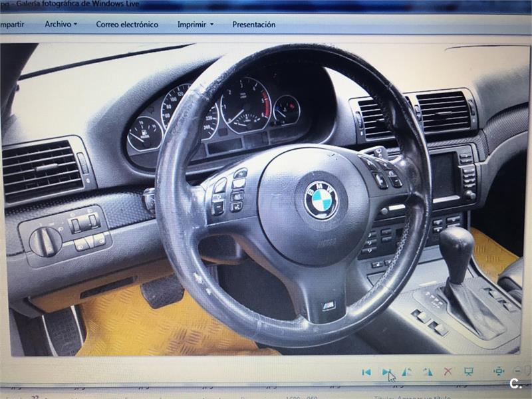Click the BMW steering wheel photo
Image resolution: width=532 pixels, height=399 pixels.
click(x=266, y=199)
